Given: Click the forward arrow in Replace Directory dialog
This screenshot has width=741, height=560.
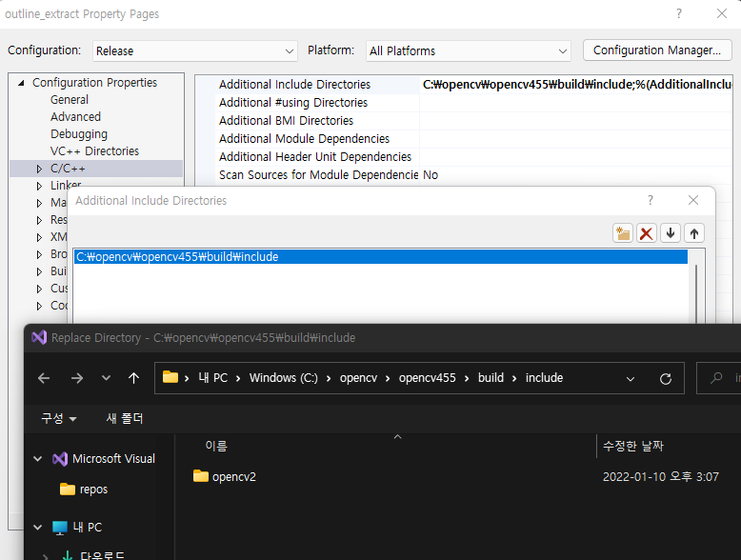Looking at the screenshot, I should click(76, 378).
